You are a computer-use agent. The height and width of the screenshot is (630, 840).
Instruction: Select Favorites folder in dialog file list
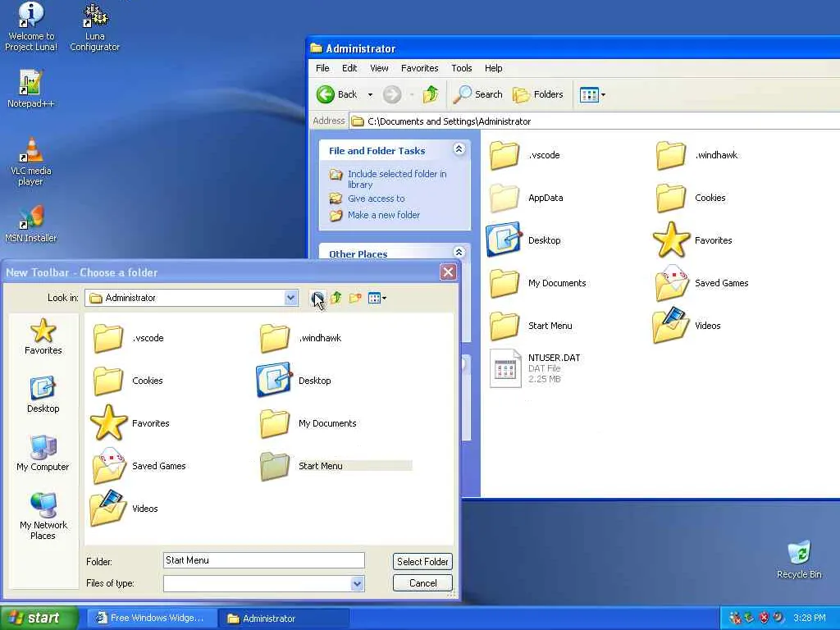[130, 422]
